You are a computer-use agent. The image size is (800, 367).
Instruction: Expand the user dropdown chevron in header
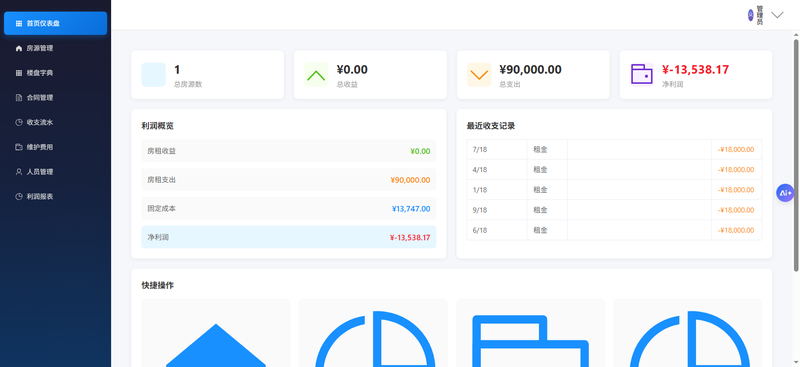[x=777, y=15]
